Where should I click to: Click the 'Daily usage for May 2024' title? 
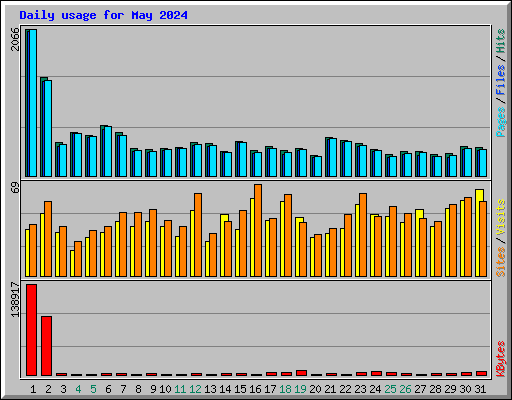(103, 15)
